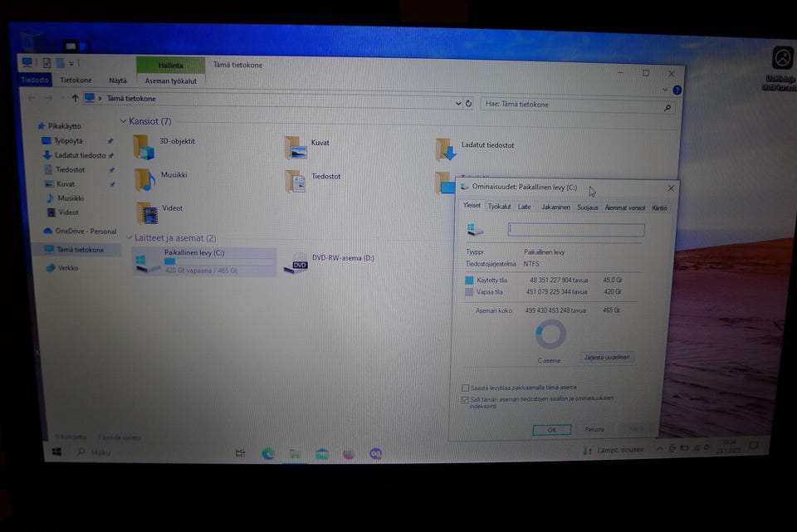Open the Windows Start button

pyautogui.click(x=57, y=451)
